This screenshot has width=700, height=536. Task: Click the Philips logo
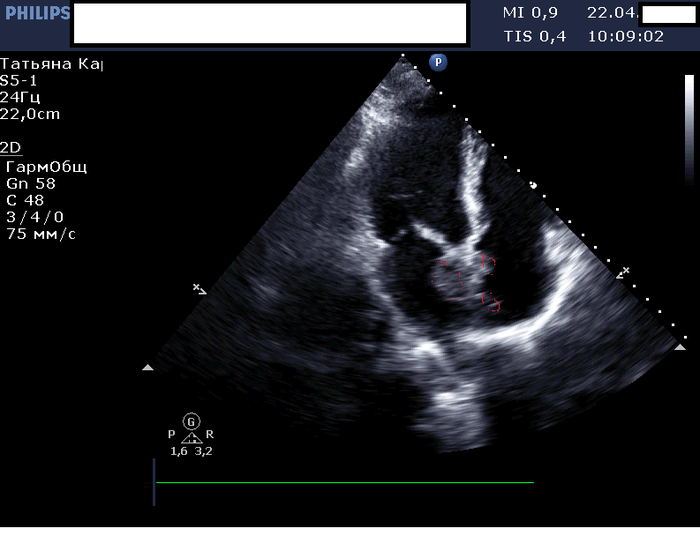coord(36,13)
